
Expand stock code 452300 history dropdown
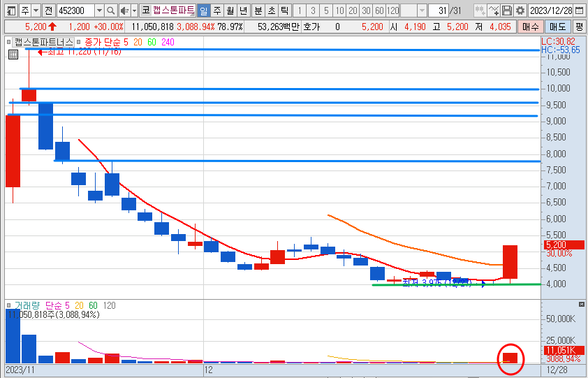(99, 10)
